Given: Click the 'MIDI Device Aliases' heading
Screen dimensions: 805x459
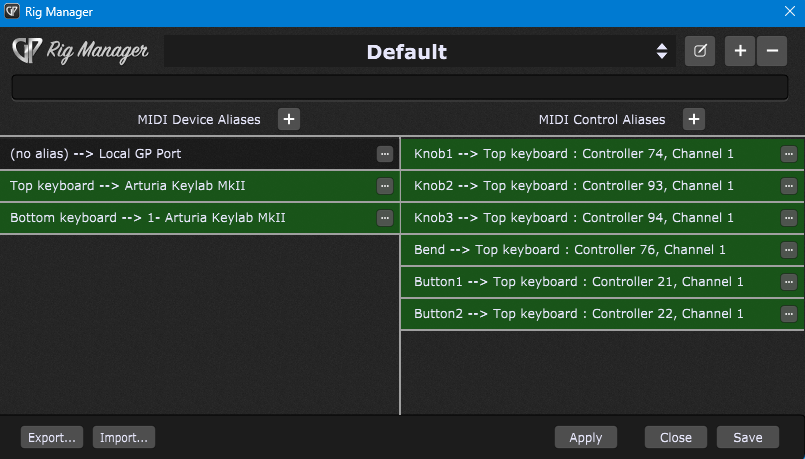Looking at the screenshot, I should [199, 120].
